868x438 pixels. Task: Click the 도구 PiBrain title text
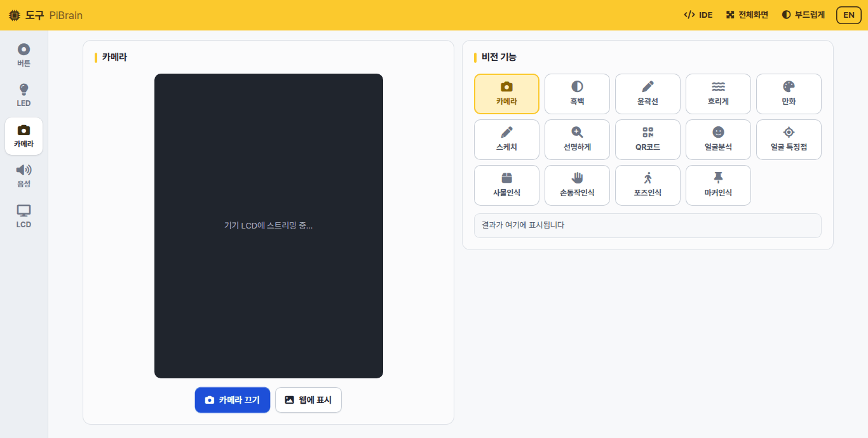[54, 15]
